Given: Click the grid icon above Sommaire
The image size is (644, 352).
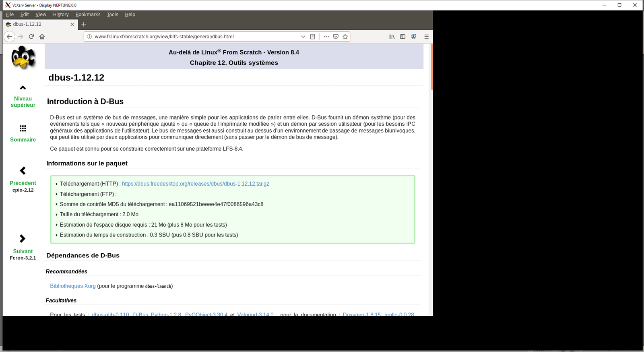Looking at the screenshot, I should 23,128.
